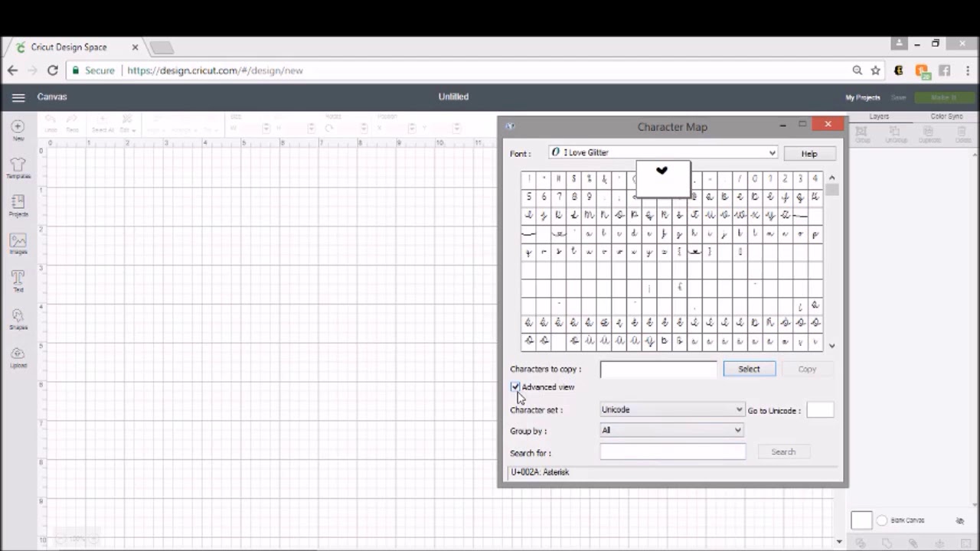Open the hamburger menu next to Canvas
This screenshot has height=551, width=980.
(x=18, y=97)
